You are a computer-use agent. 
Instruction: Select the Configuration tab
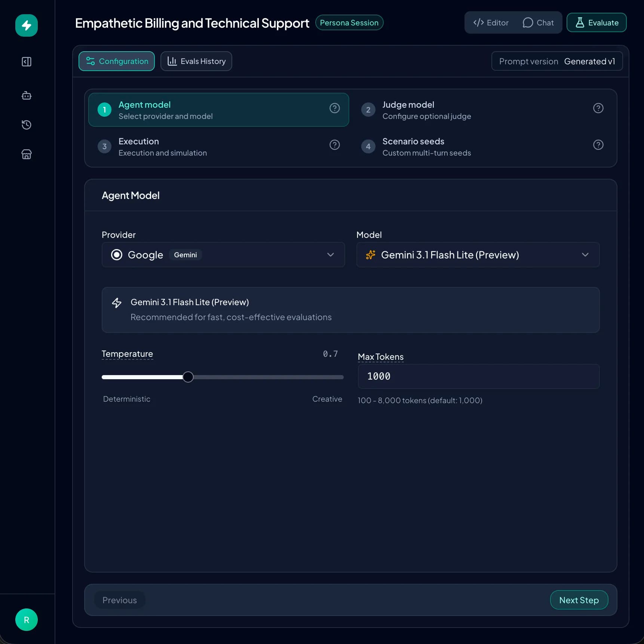coord(117,61)
